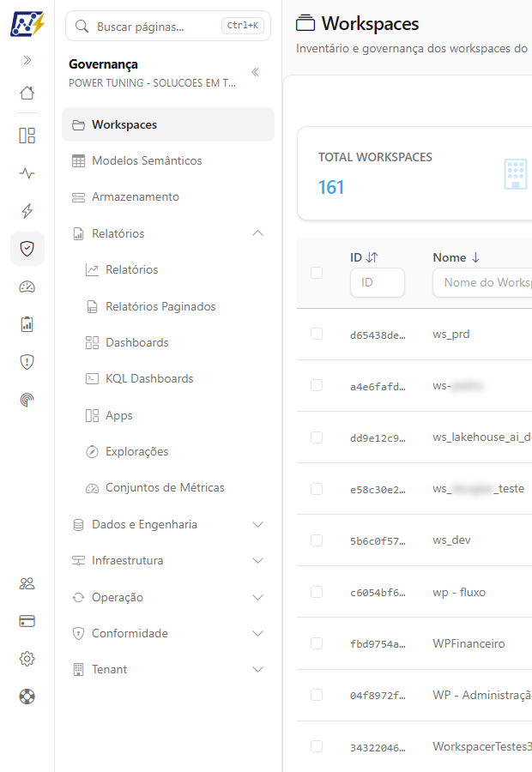Viewport: 532px width, 772px height.
Task: Open the shield alert icon in the rail
Action: click(27, 362)
